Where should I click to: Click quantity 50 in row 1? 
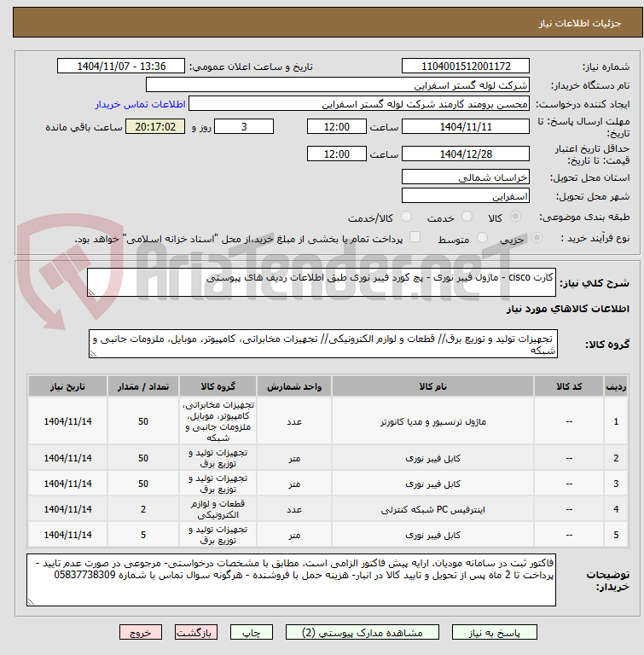click(x=143, y=421)
